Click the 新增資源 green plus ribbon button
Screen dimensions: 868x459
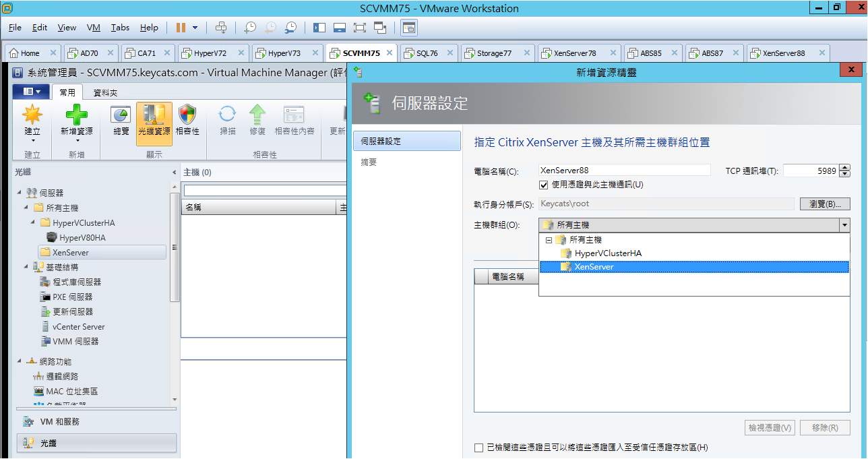click(77, 123)
